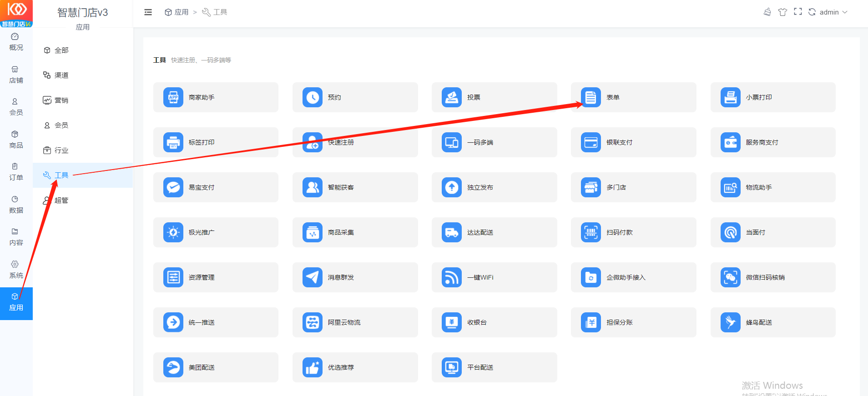Open the 预约 clock icon
Screen dimensions: 868x396
click(x=313, y=97)
